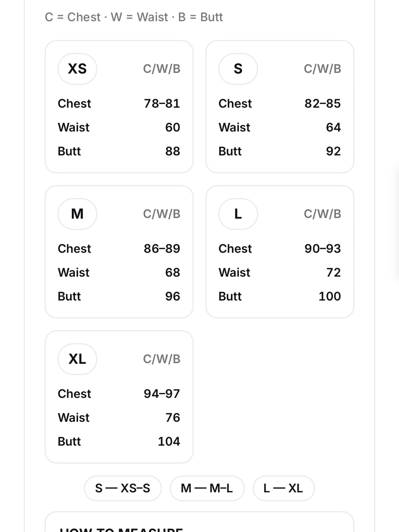This screenshot has width=399, height=532.
Task: Click the Butt label in S card
Action: coord(230,151)
